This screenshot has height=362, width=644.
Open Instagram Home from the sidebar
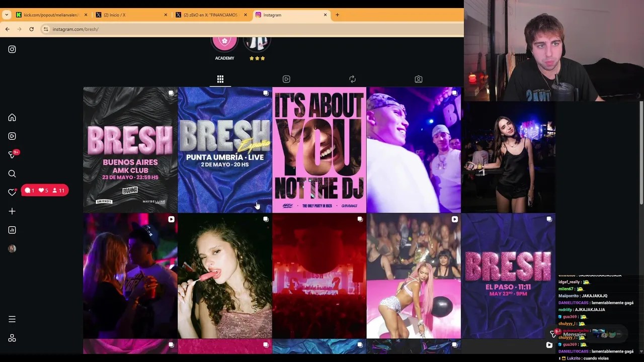(12, 117)
